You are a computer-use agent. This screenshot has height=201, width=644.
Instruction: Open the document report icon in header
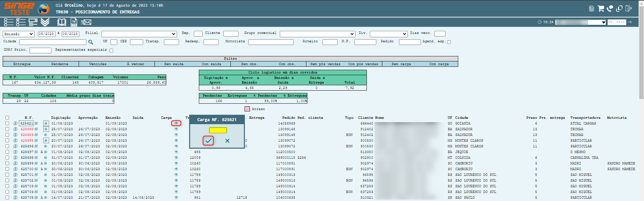592,9
